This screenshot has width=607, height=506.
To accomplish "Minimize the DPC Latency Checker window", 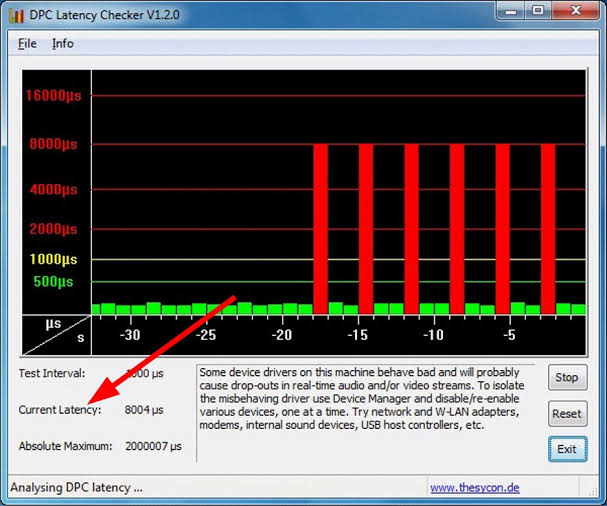I will pos(511,11).
